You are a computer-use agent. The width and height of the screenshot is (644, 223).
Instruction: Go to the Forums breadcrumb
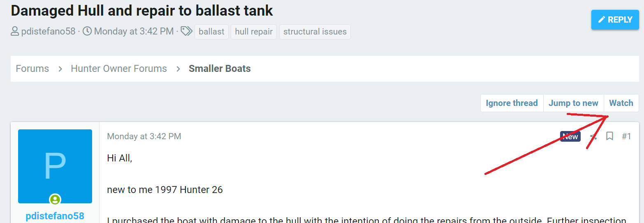click(x=32, y=69)
